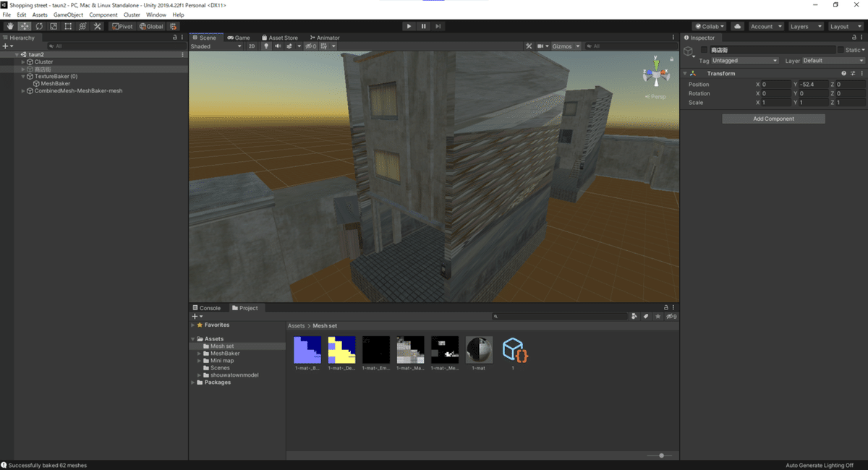Expand the Cluster hierarchy item
This screenshot has height=470, width=868.
tap(23, 61)
